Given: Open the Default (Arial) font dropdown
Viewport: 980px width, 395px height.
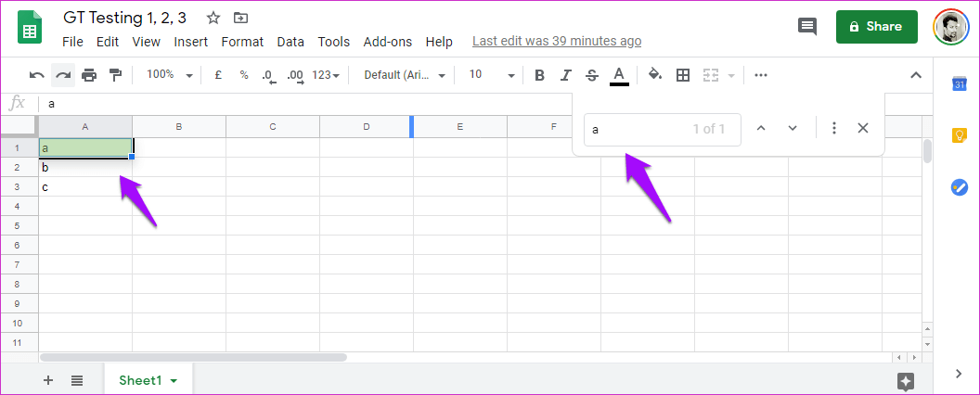Looking at the screenshot, I should pyautogui.click(x=405, y=75).
